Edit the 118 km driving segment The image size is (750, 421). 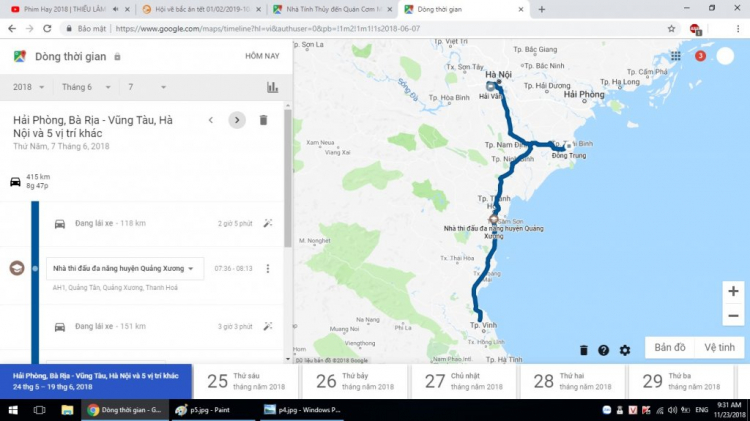click(268, 223)
